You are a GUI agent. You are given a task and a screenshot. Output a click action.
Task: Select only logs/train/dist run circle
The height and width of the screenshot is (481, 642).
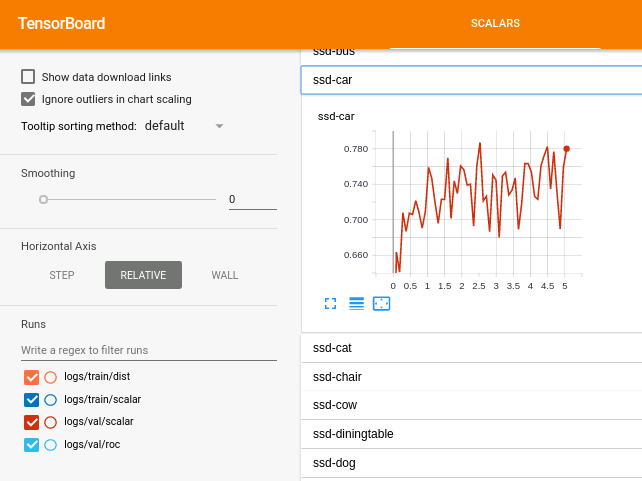tap(51, 378)
